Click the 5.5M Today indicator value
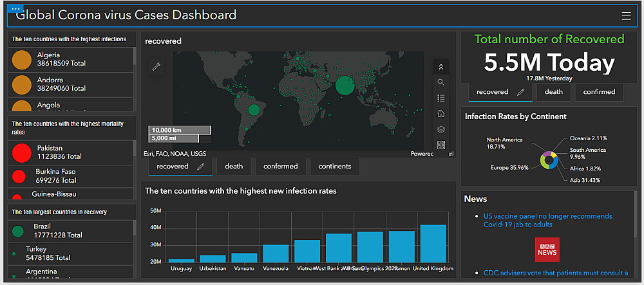The height and width of the screenshot is (285, 644). coord(549,62)
